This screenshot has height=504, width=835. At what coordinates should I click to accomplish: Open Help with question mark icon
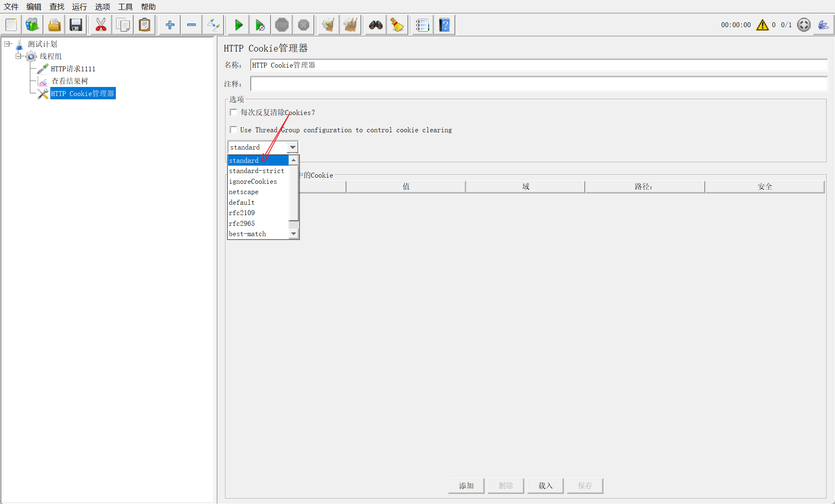pyautogui.click(x=445, y=25)
